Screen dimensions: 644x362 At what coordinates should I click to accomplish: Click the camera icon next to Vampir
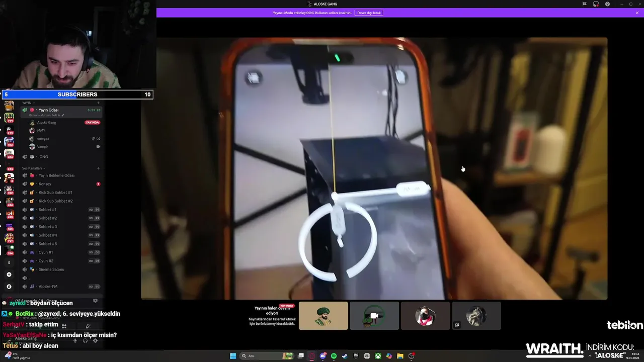click(x=98, y=147)
